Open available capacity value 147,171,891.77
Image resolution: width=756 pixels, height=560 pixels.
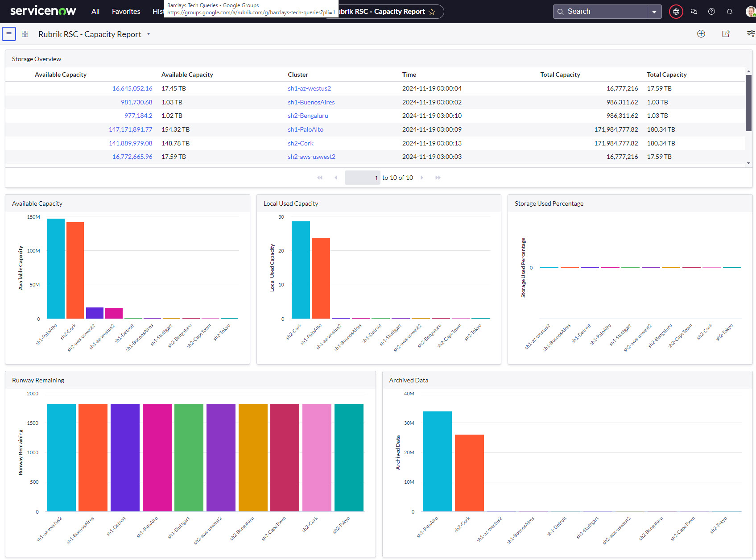pyautogui.click(x=131, y=129)
